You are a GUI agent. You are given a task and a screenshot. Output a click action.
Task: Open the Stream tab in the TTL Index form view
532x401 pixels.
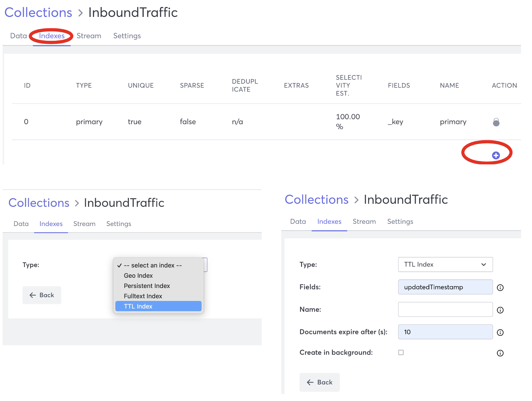[x=364, y=221]
